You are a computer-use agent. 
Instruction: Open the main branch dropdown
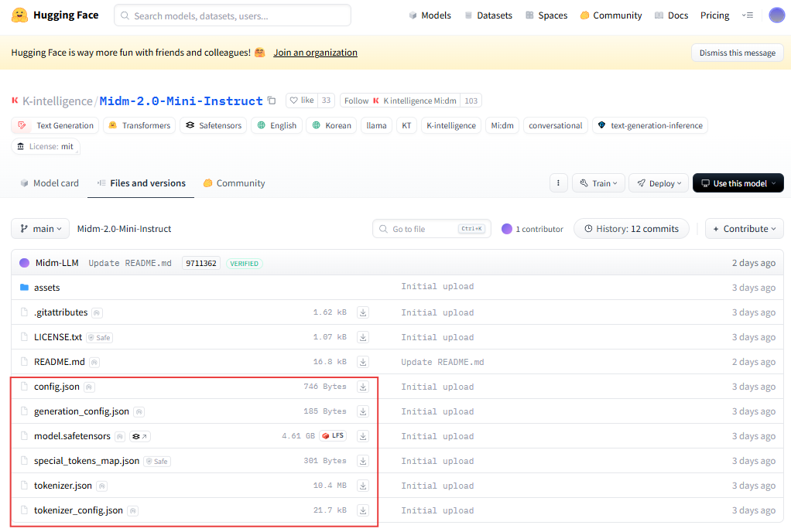[40, 229]
